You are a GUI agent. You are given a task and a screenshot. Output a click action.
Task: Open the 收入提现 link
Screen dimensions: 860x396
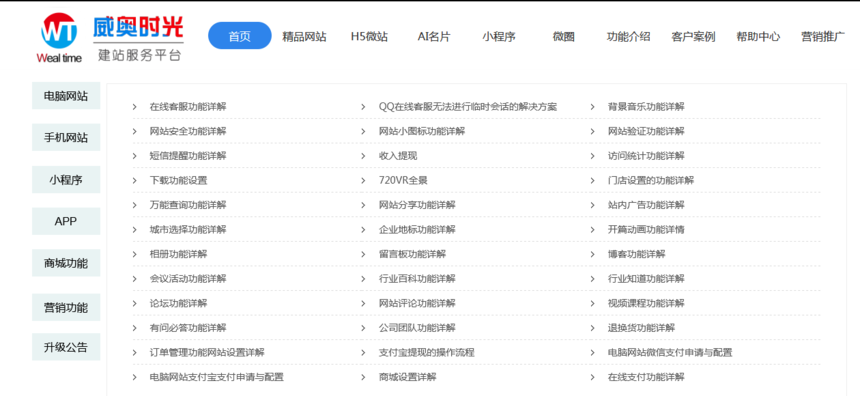pos(398,156)
